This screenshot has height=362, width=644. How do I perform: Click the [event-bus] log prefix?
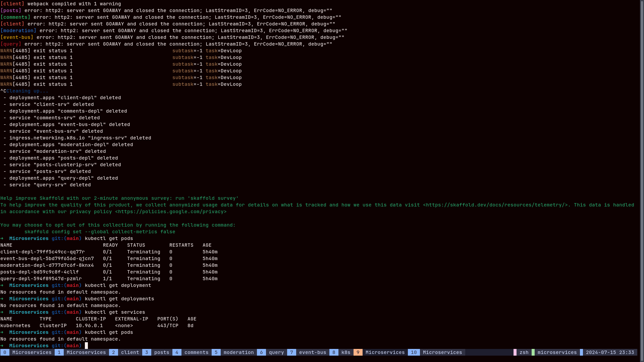[17, 37]
